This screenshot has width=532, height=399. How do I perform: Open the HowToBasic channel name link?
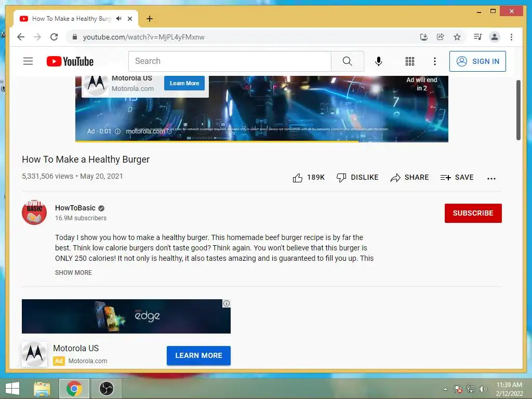[x=75, y=208]
